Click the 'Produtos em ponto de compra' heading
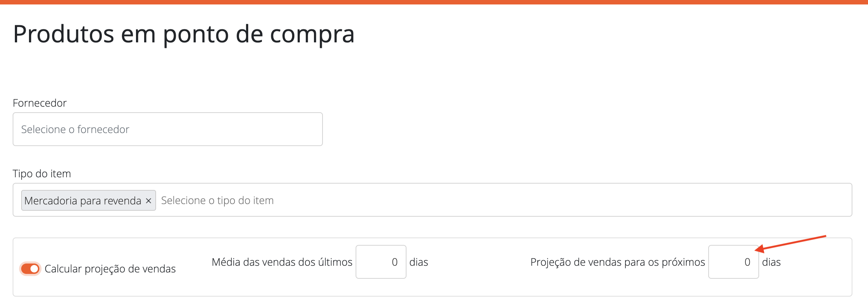 point(184,35)
